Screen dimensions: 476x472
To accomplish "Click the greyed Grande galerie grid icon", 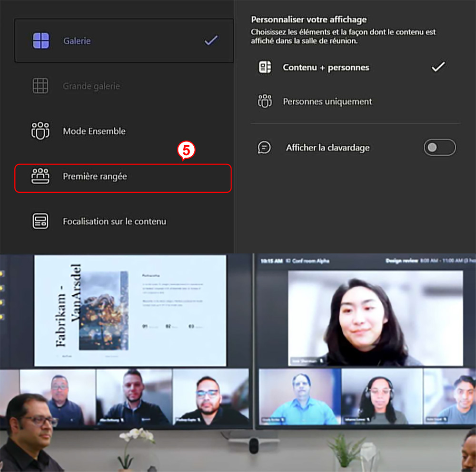I will tap(40, 86).
